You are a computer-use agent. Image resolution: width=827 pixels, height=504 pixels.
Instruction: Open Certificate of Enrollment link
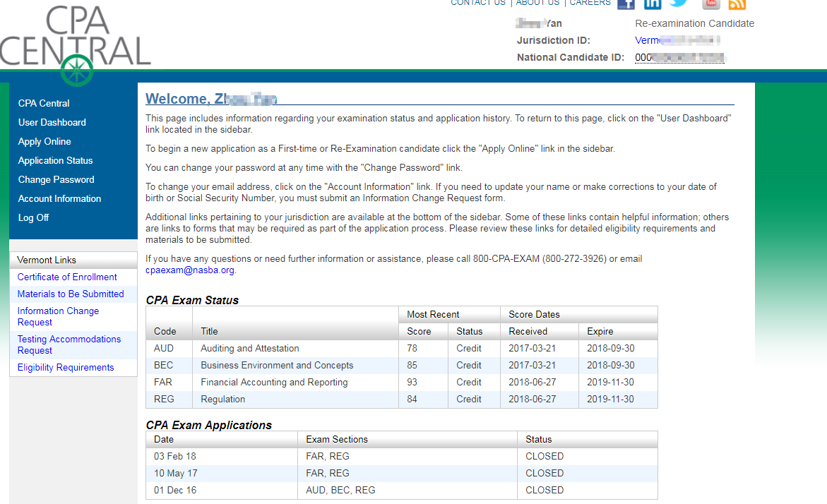pos(67,277)
